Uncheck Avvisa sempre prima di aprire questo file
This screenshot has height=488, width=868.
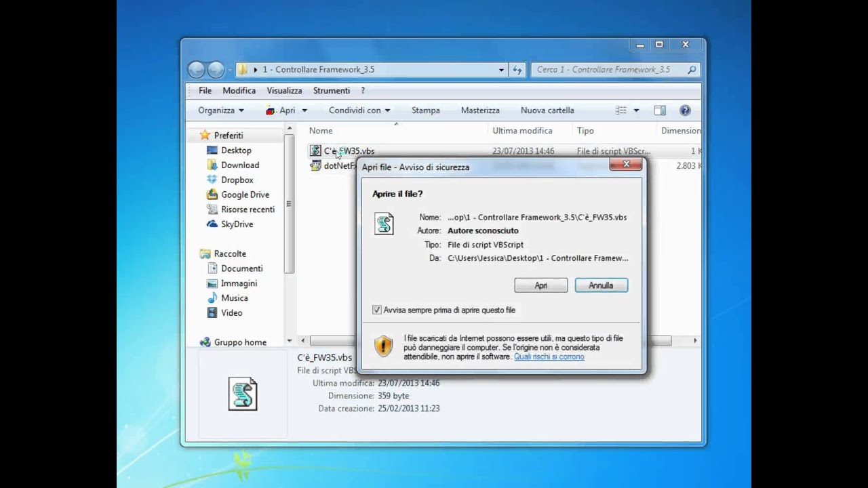pyautogui.click(x=377, y=310)
